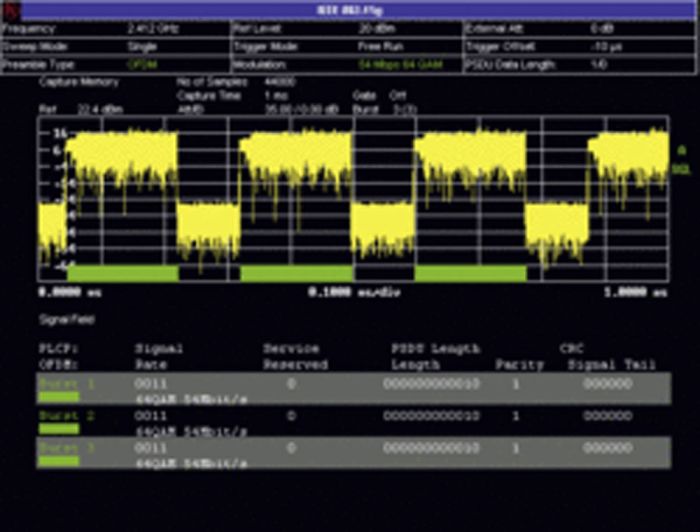
Task: Click the External Att label
Action: [494, 29]
